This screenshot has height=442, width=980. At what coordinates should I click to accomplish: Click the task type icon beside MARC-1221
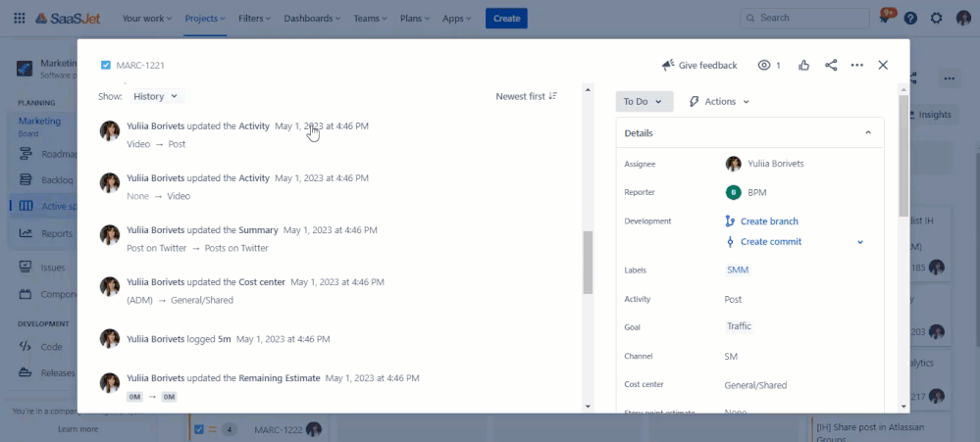click(x=106, y=65)
